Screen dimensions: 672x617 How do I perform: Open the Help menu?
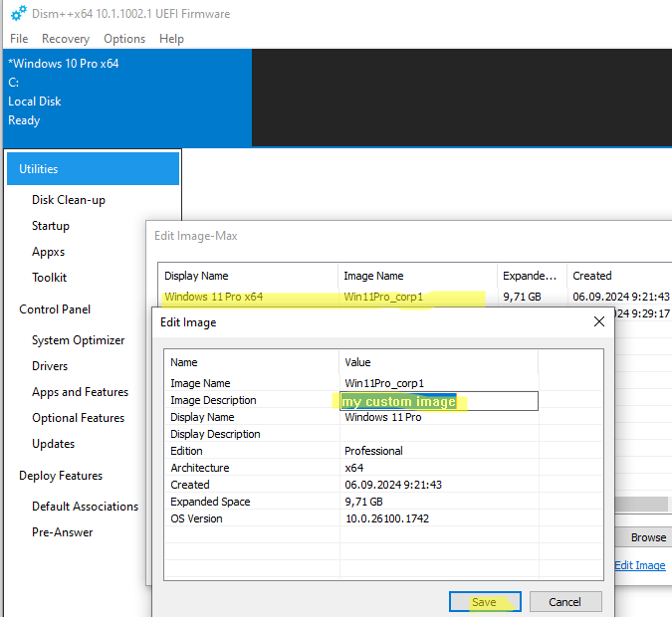click(x=171, y=39)
